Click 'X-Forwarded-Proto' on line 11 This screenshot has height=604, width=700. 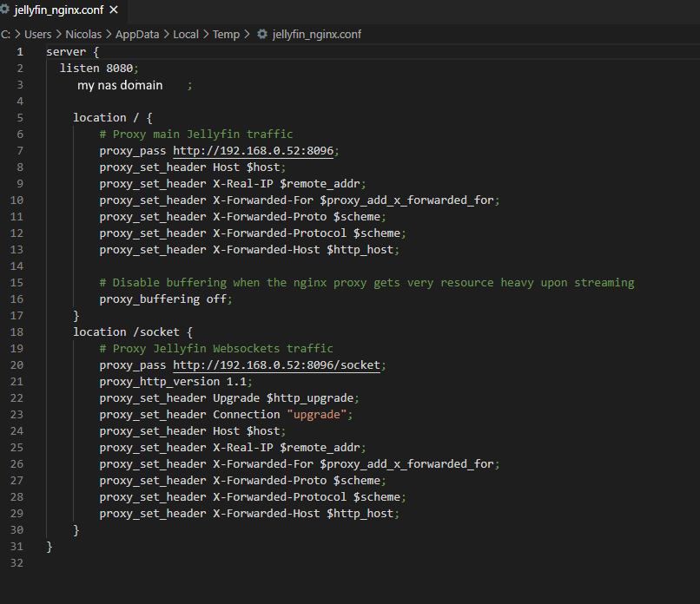(269, 217)
